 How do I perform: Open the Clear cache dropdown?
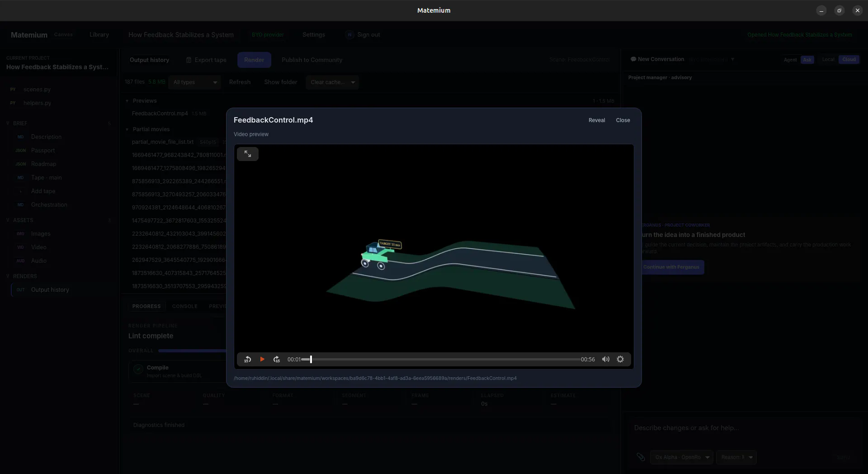(x=332, y=82)
